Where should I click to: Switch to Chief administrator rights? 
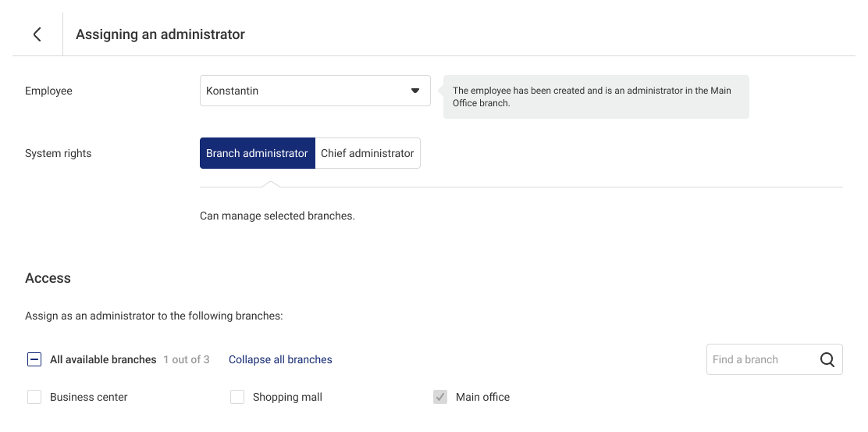click(368, 153)
